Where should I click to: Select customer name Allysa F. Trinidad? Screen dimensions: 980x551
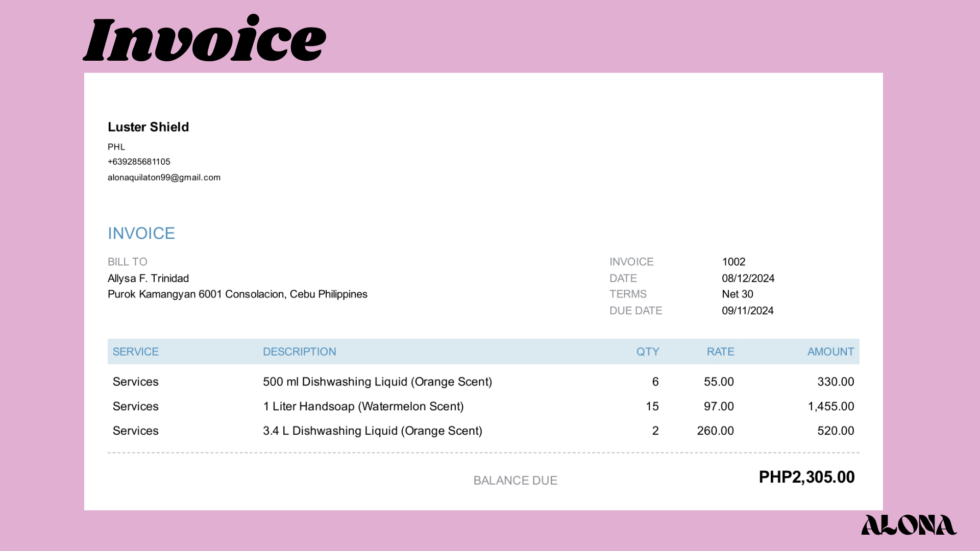[148, 279]
